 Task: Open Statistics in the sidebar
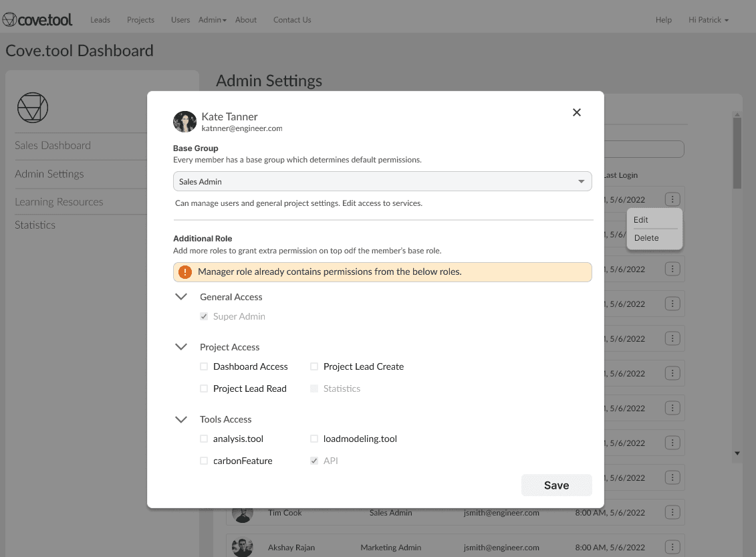point(35,225)
